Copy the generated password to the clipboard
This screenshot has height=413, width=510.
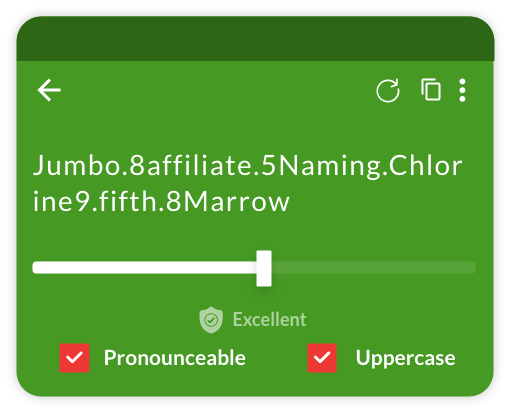[x=431, y=89]
